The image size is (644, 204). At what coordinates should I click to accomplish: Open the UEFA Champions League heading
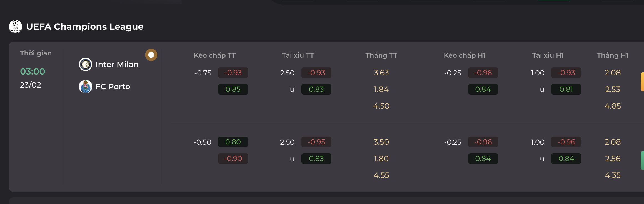pyautogui.click(x=85, y=27)
